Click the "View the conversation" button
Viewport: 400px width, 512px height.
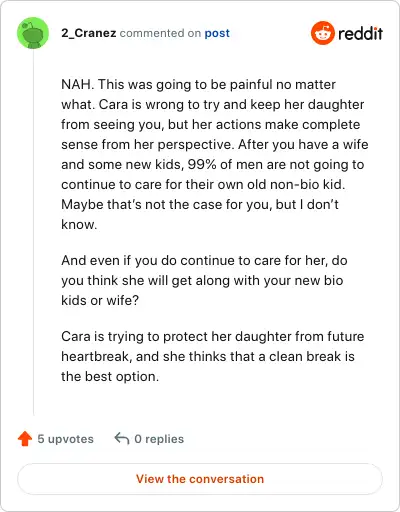[200, 479]
